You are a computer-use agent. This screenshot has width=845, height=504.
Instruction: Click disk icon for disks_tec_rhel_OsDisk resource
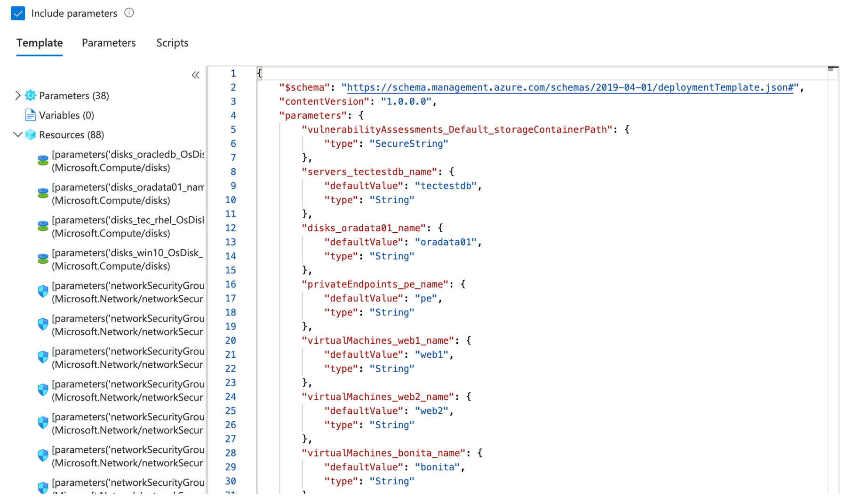coord(43,227)
